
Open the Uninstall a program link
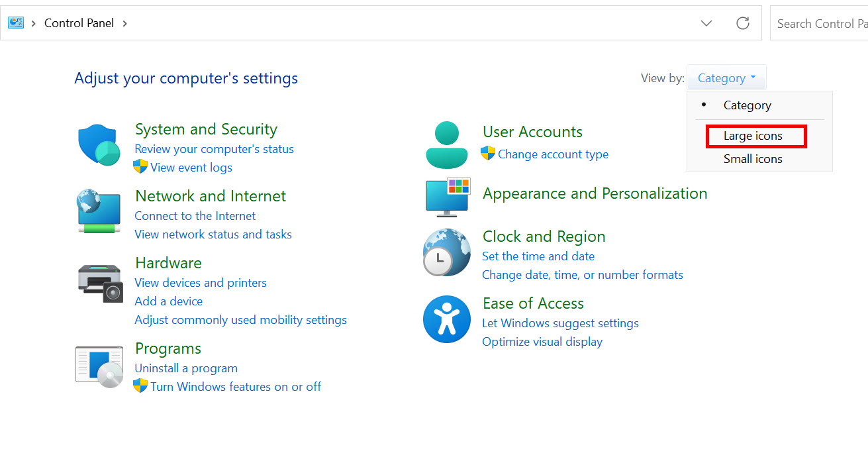(x=186, y=368)
